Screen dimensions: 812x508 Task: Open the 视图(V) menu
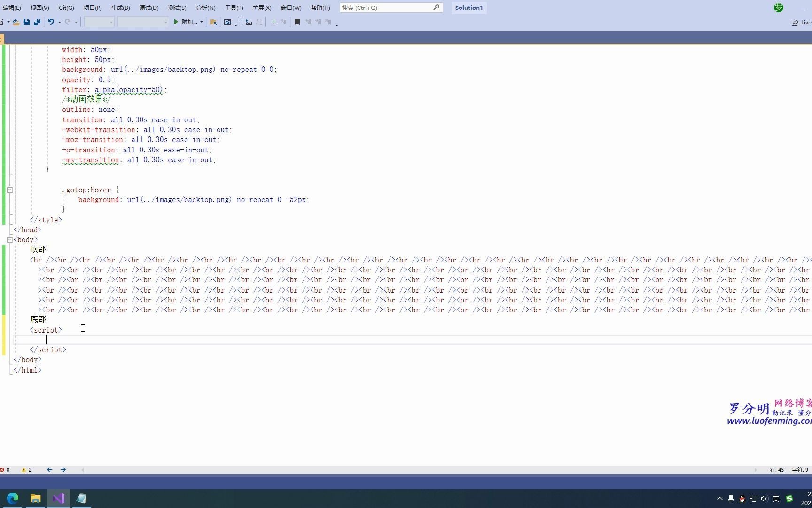(39, 8)
